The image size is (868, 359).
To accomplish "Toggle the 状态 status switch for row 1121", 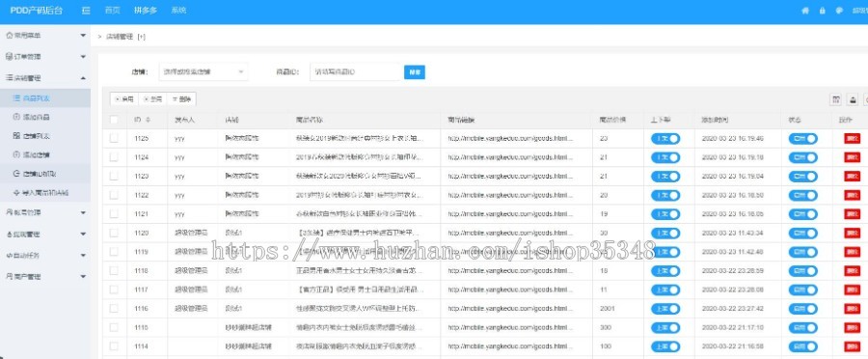I will pos(803,214).
